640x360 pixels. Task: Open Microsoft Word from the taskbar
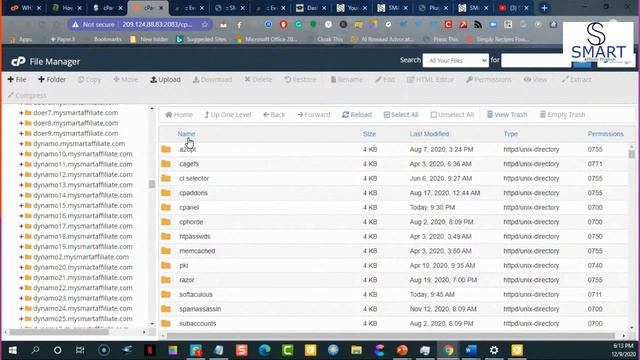[471, 350]
